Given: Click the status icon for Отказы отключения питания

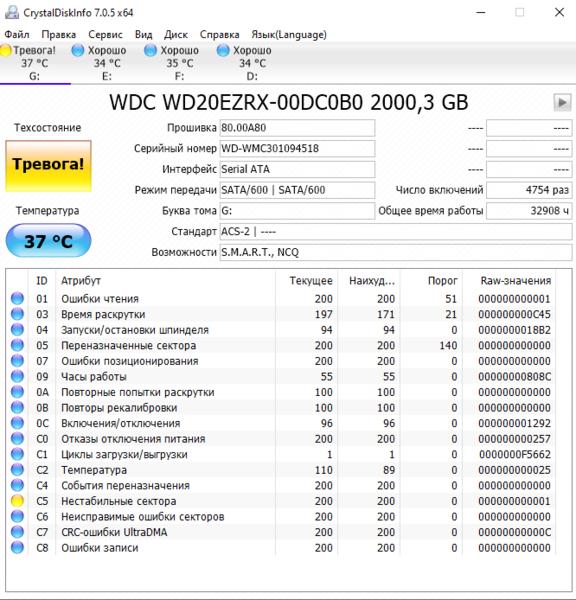Looking at the screenshot, I should click(x=17, y=439).
